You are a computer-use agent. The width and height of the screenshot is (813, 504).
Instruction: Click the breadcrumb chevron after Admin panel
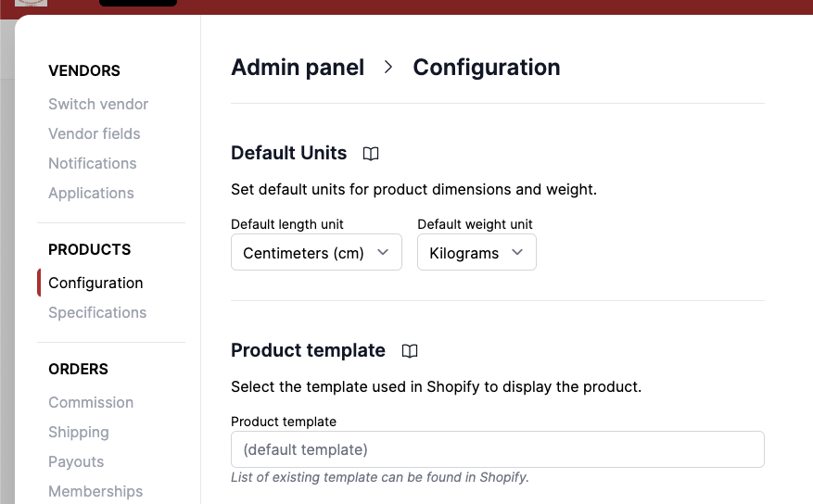pos(388,68)
